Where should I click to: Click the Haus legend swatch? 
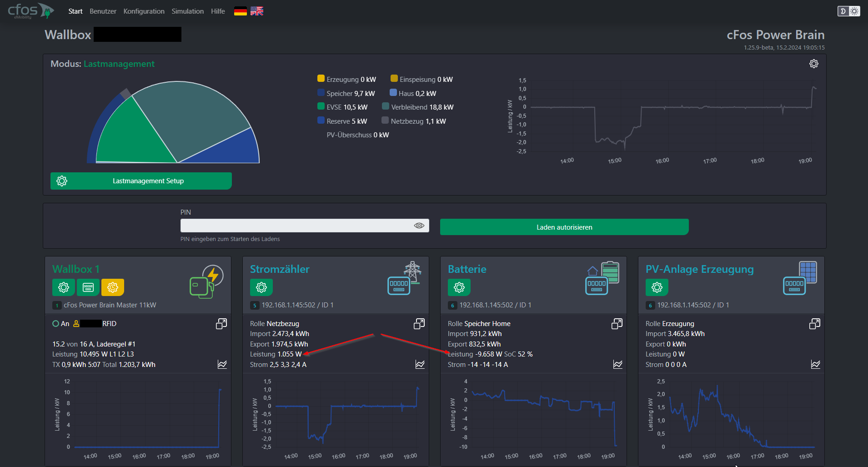(x=393, y=93)
